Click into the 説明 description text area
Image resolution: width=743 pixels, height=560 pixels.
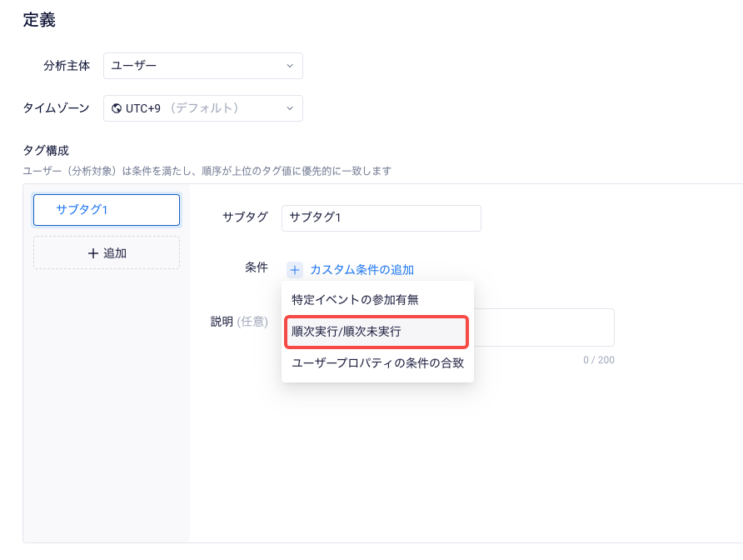pos(544,327)
